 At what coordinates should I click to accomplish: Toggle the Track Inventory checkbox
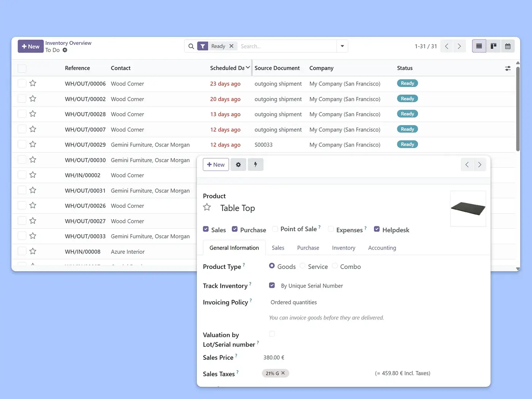pyautogui.click(x=272, y=285)
